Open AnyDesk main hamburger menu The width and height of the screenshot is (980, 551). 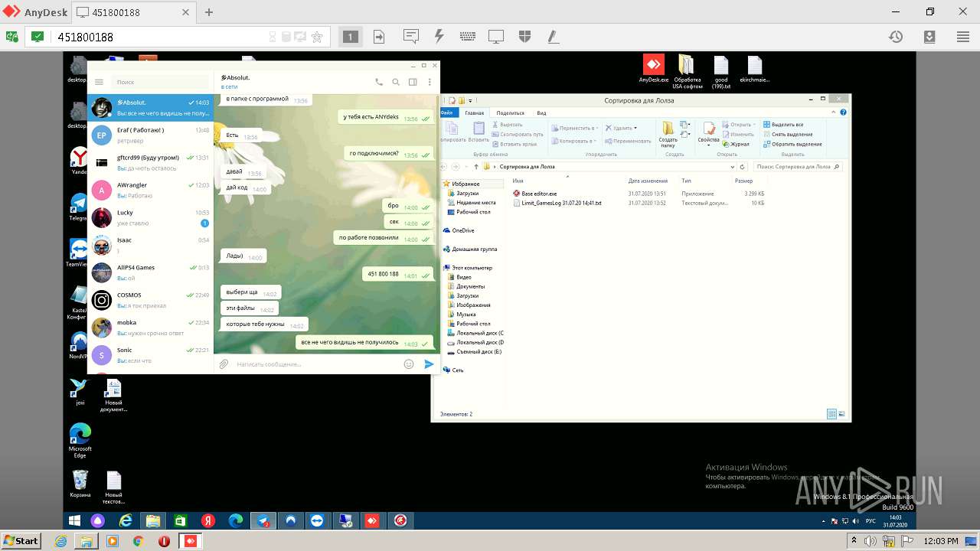(963, 37)
